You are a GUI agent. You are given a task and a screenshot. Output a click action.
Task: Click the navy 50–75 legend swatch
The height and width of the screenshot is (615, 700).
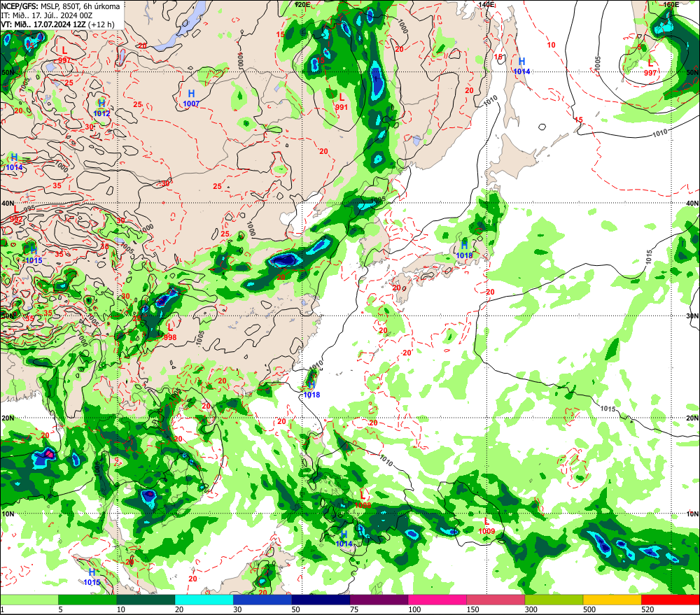(321, 600)
